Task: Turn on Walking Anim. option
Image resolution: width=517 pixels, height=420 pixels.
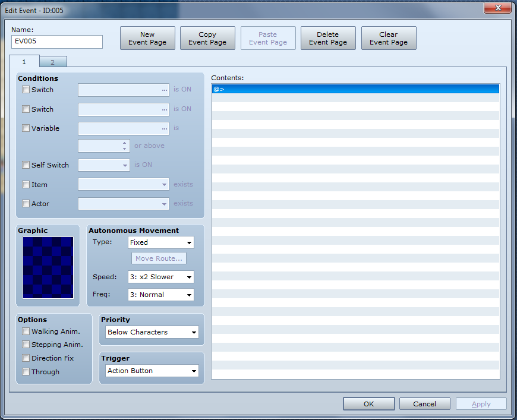Action: (26, 331)
